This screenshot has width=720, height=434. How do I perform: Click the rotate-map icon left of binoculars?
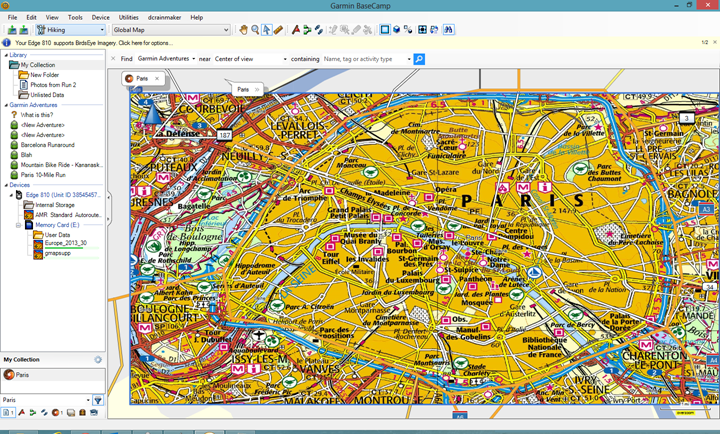(434, 30)
